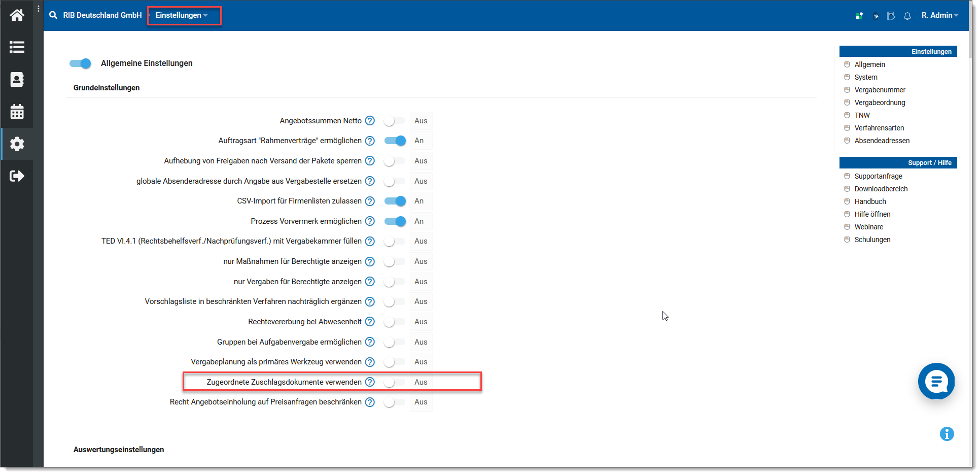Open the clipboard tasks icon in header

click(876, 16)
